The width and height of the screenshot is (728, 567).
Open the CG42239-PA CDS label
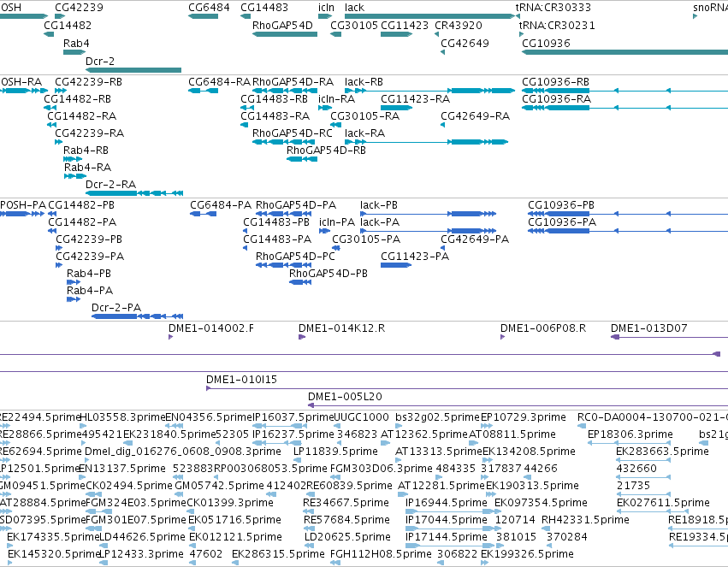click(90, 256)
